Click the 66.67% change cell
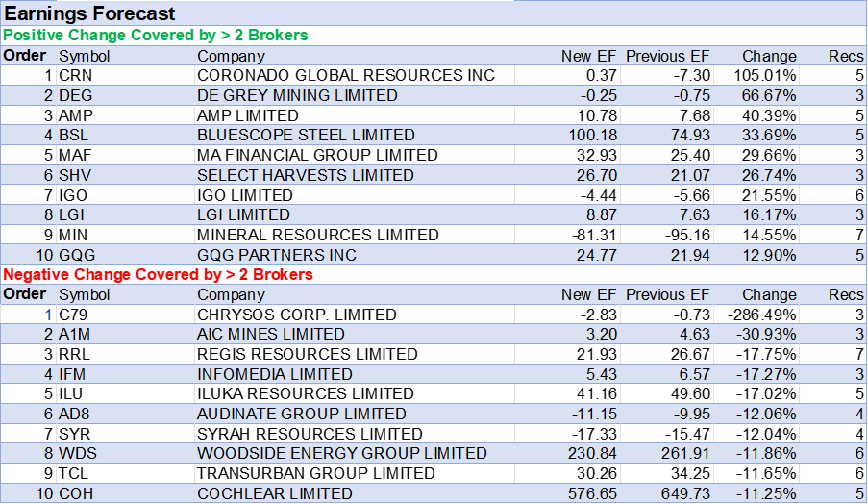The height and width of the screenshot is (504, 868). tap(768, 95)
